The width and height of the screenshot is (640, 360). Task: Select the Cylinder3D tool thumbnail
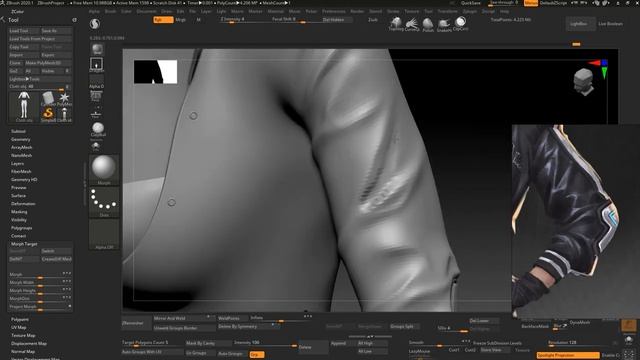click(48, 99)
